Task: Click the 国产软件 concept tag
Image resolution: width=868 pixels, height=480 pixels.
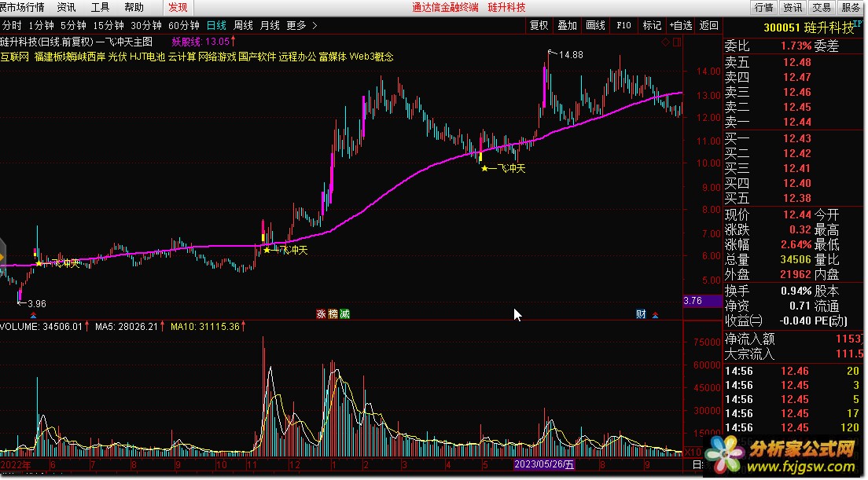Action: (257, 57)
